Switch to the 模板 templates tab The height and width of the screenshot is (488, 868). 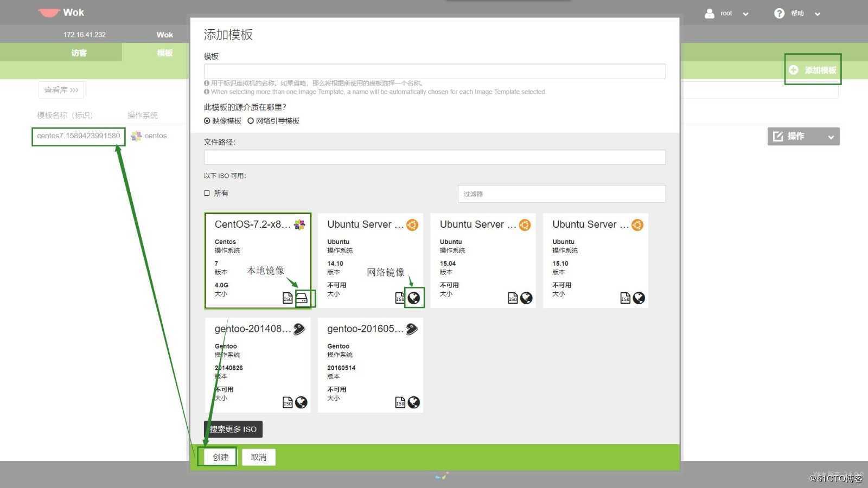165,53
